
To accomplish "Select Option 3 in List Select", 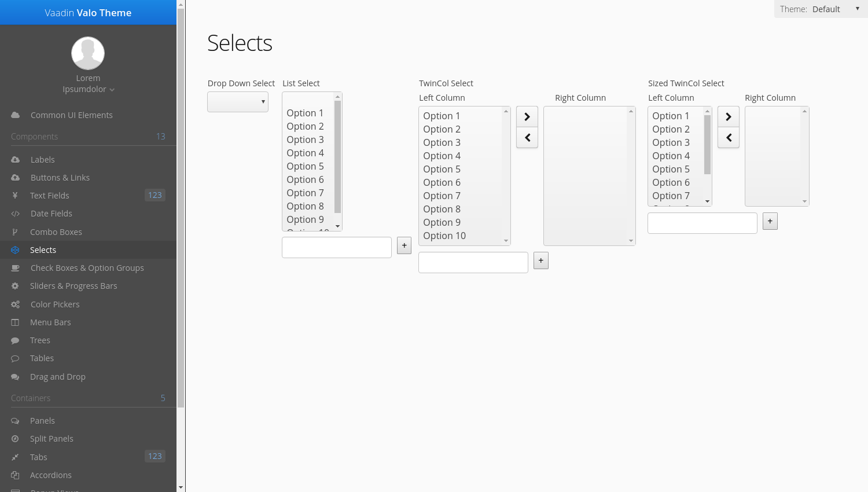I will pos(305,139).
